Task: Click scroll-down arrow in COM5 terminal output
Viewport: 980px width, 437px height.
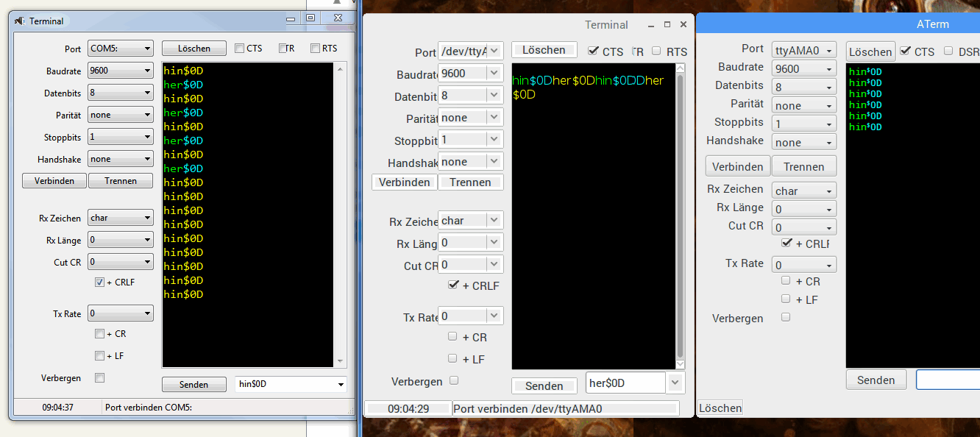Action: (x=339, y=360)
